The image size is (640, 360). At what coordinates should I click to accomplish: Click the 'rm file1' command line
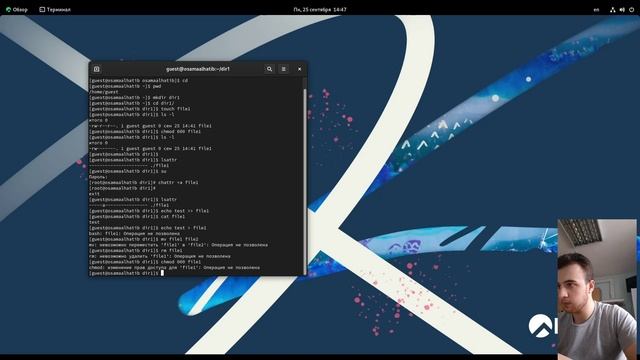click(x=136, y=251)
